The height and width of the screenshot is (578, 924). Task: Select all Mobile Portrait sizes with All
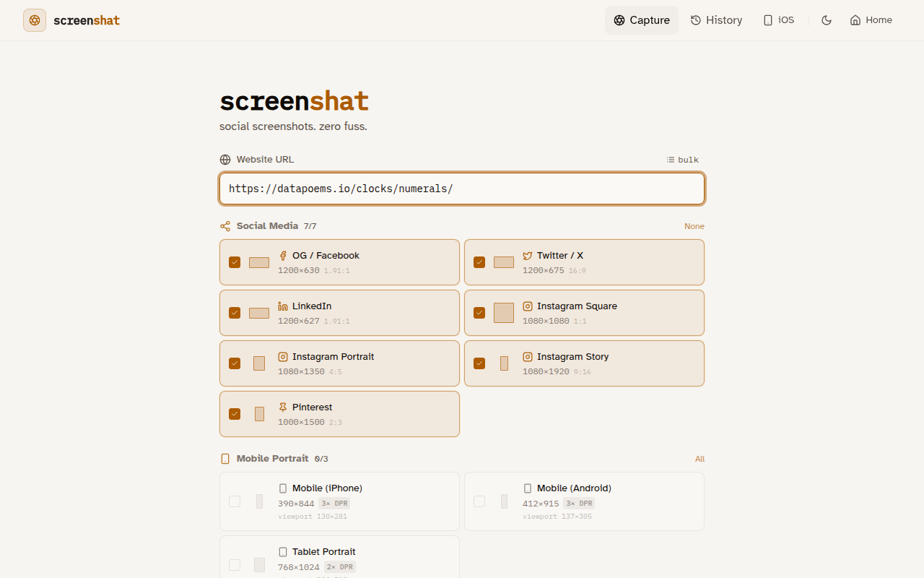point(699,459)
